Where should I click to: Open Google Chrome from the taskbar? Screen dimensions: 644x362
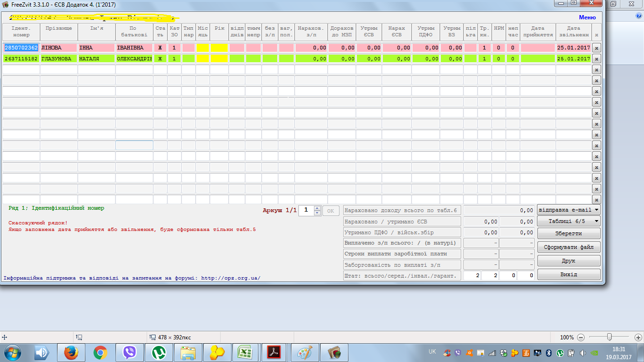pyautogui.click(x=100, y=352)
